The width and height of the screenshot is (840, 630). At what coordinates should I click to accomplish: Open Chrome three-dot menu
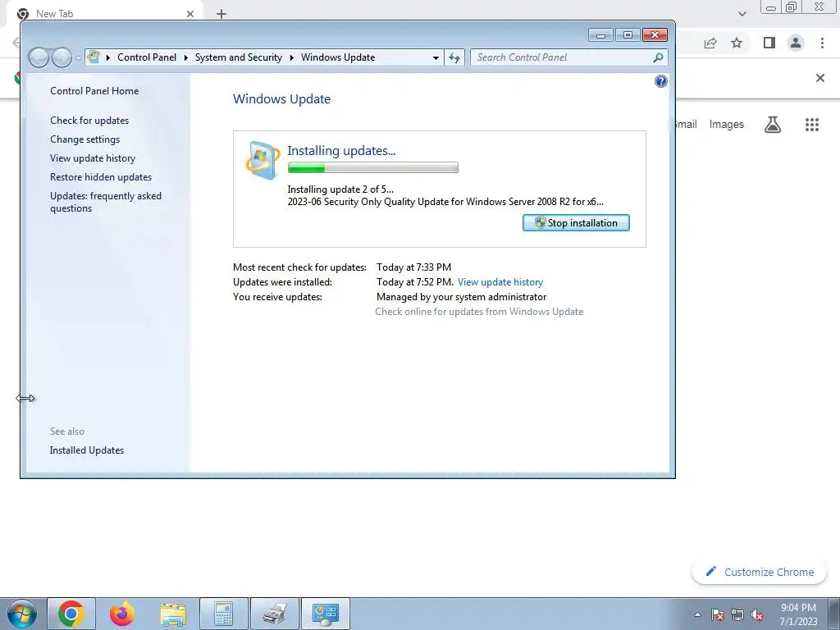click(822, 43)
